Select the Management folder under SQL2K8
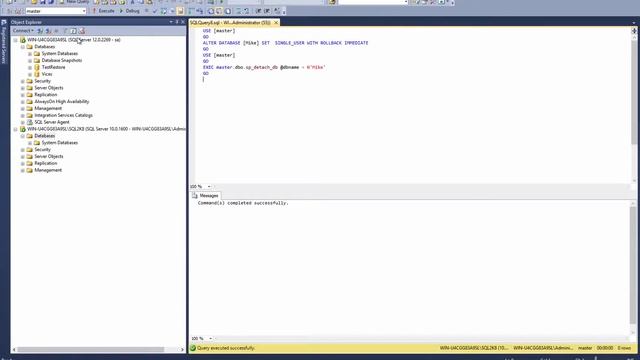The height and width of the screenshot is (360, 640). (x=48, y=170)
